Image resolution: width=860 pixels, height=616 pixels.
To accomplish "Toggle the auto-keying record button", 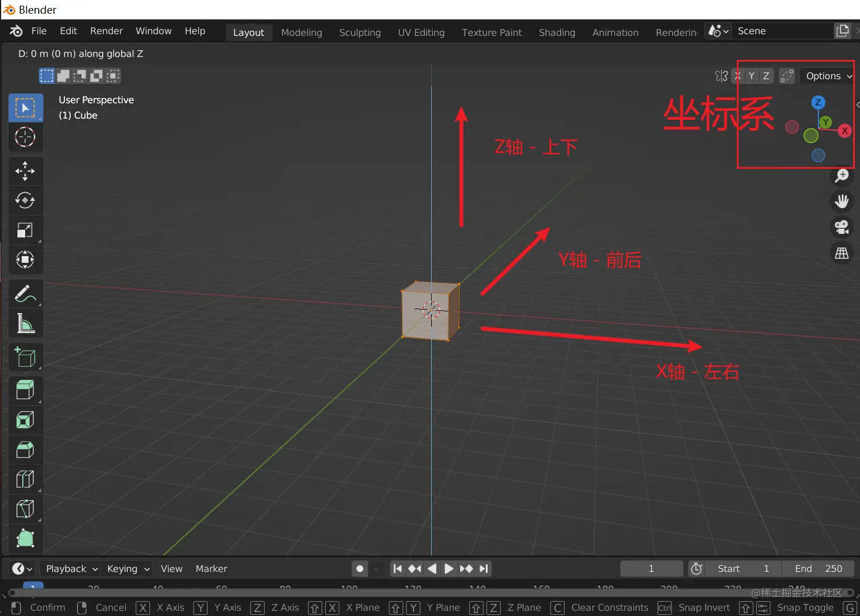I will pos(359,568).
